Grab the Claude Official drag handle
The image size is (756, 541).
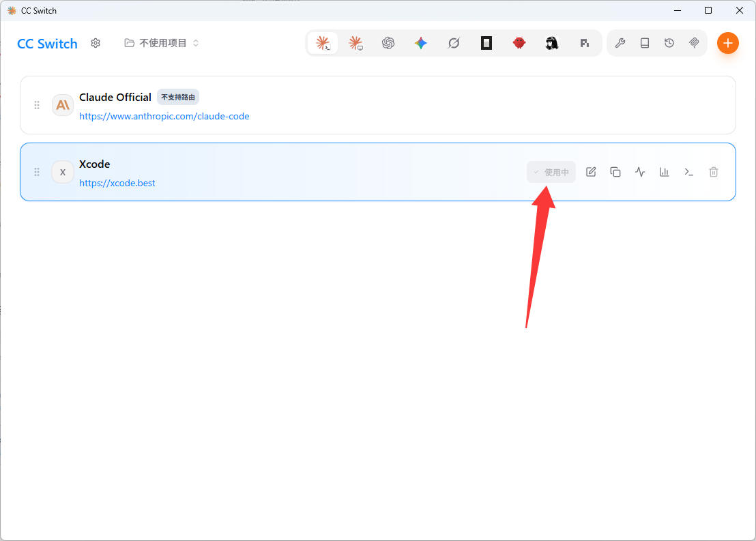coord(37,105)
